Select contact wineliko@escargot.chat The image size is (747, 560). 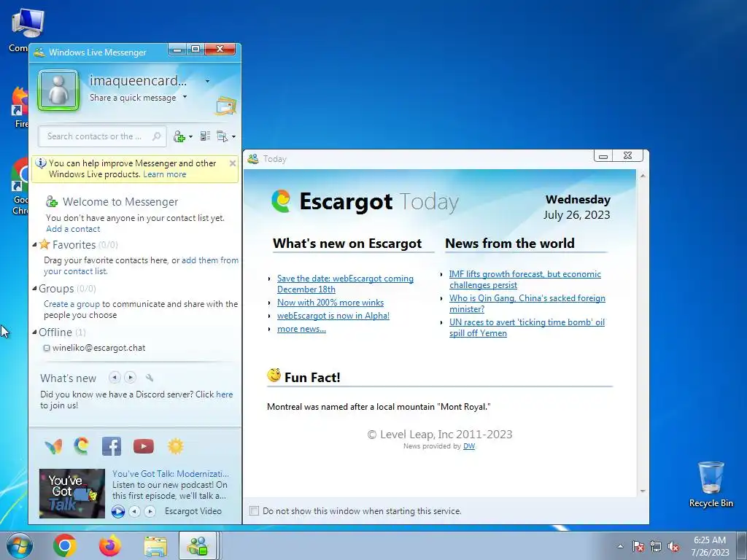[x=98, y=348]
